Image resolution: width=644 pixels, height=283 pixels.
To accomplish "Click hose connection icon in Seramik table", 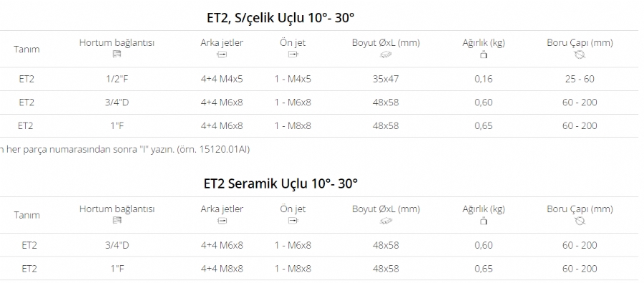I will (x=117, y=221).
